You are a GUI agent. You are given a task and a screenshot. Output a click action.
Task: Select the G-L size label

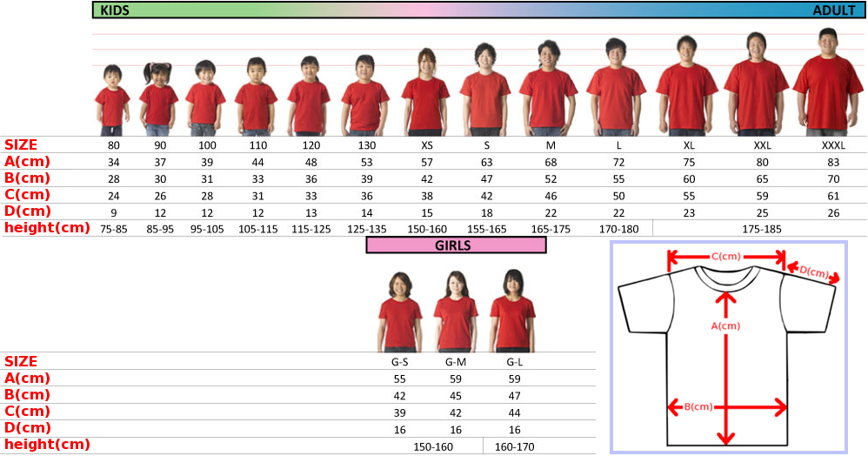pos(514,362)
